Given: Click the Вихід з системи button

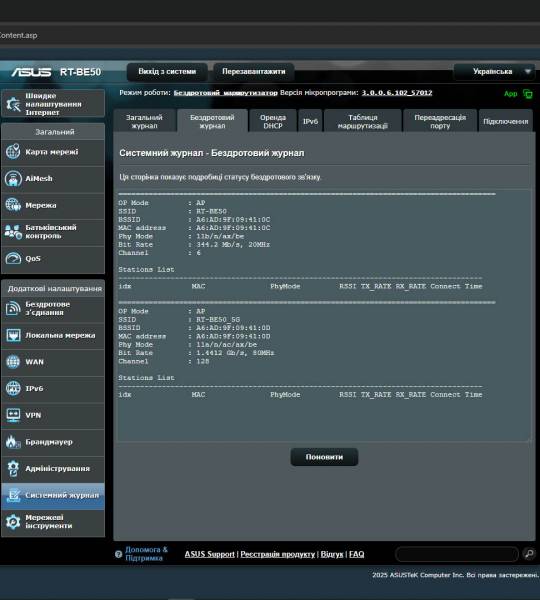Looking at the screenshot, I should point(167,72).
